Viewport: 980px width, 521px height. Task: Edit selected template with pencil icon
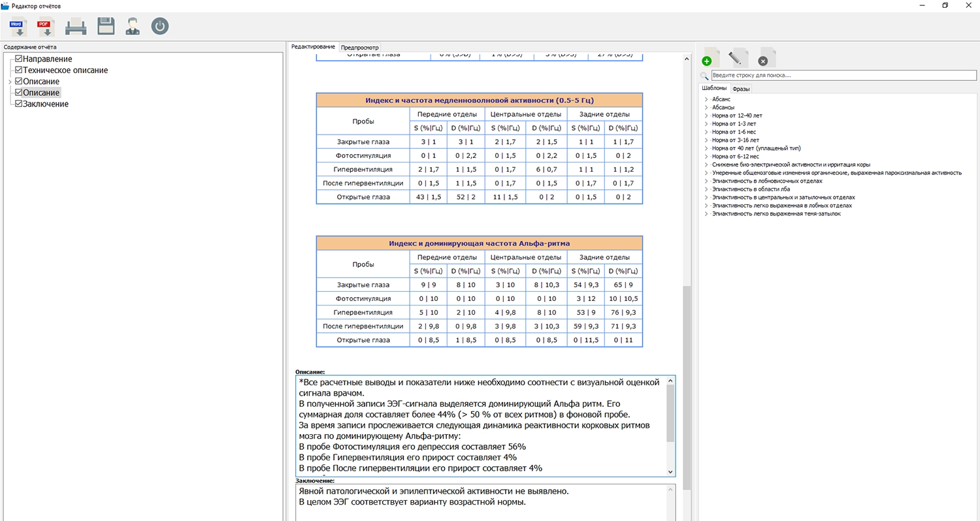(738, 57)
